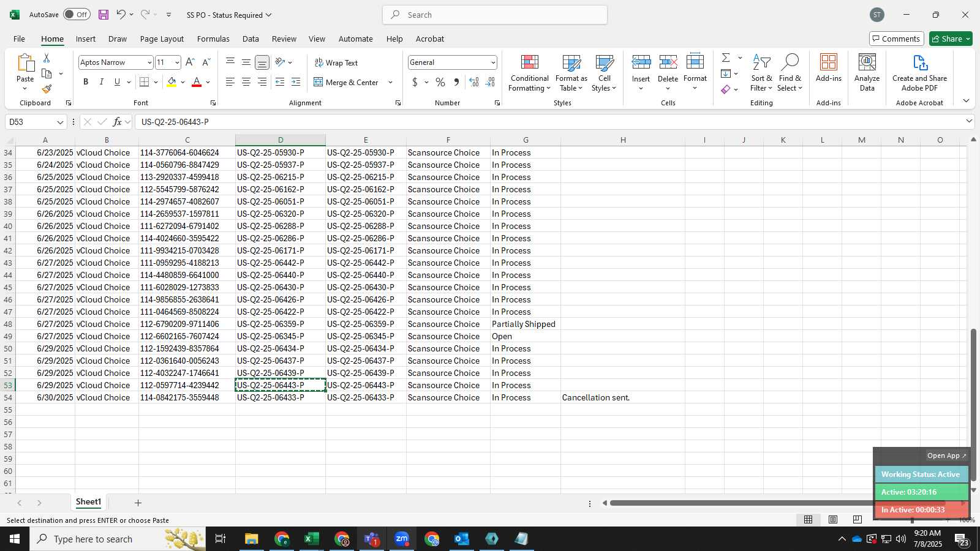Click the Copy icon in Clipboard group

click(47, 73)
